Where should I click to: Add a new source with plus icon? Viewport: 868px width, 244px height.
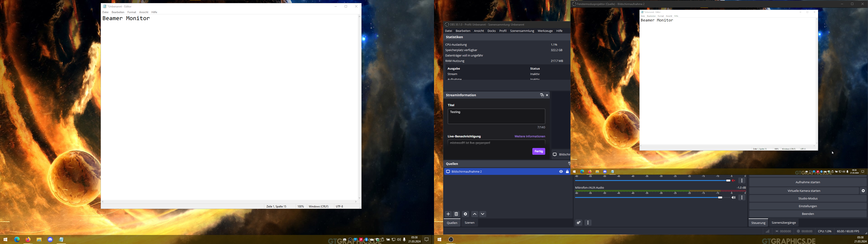tap(448, 214)
